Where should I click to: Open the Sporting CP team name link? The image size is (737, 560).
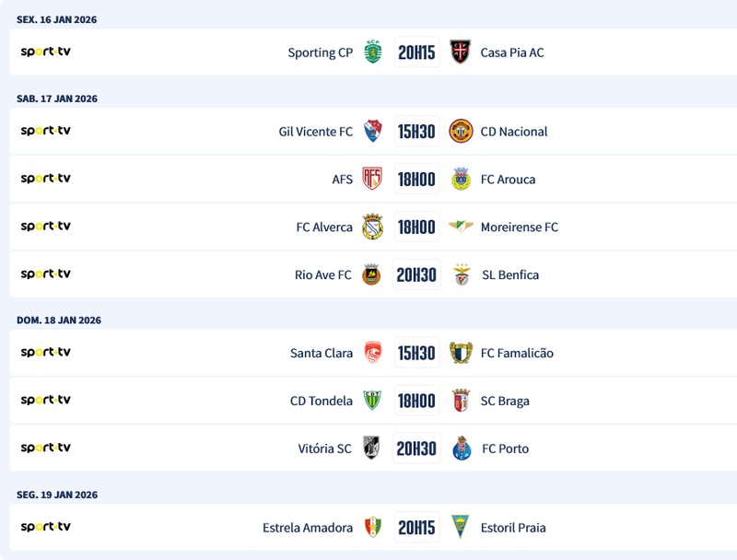pyautogui.click(x=320, y=52)
